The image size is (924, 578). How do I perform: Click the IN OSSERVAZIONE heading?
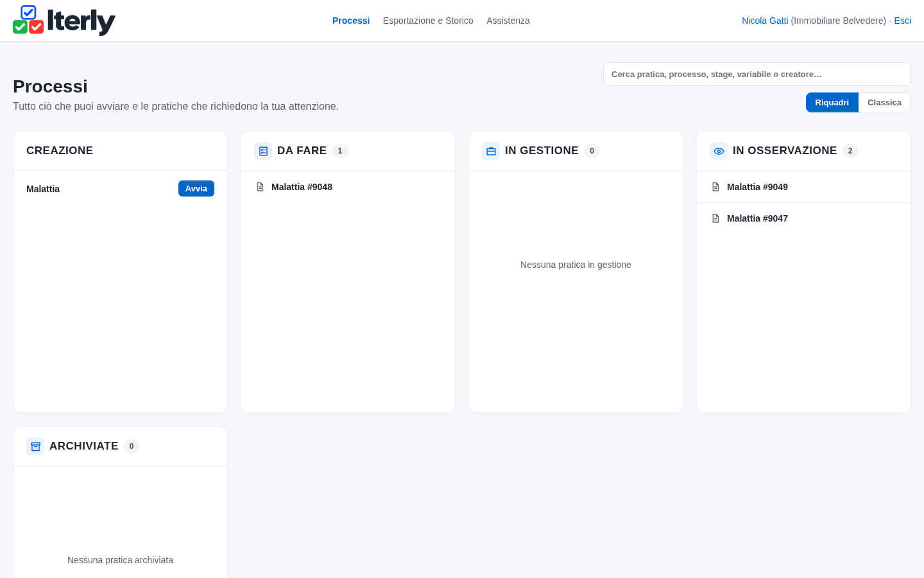click(x=785, y=150)
